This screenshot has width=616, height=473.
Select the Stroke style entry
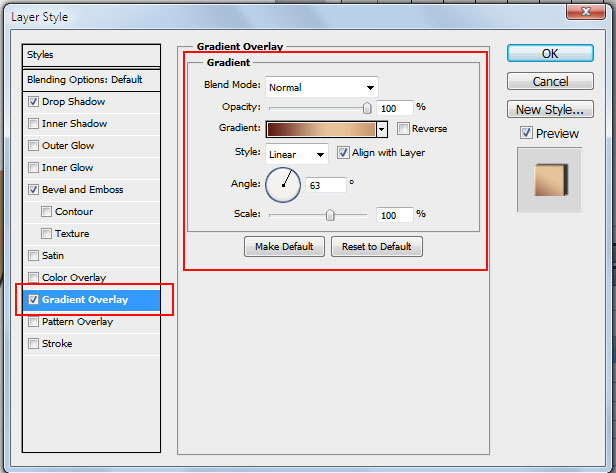pos(57,344)
